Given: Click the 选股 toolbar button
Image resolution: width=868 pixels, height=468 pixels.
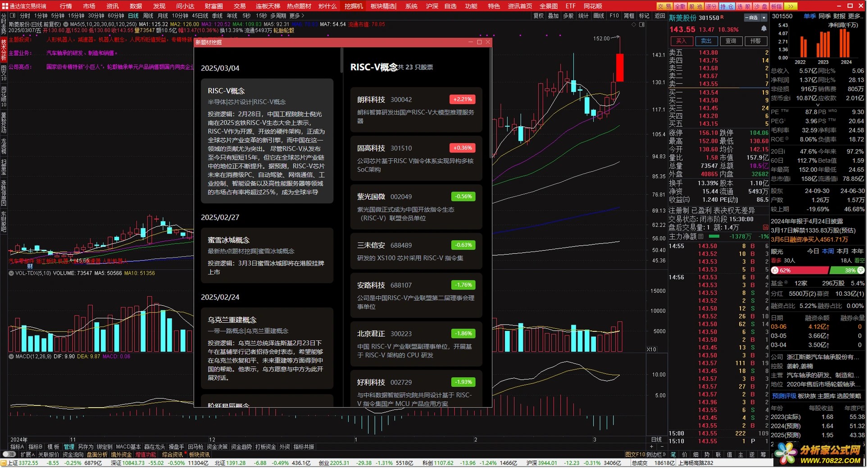Looking at the screenshot, I should tap(744, 6).
